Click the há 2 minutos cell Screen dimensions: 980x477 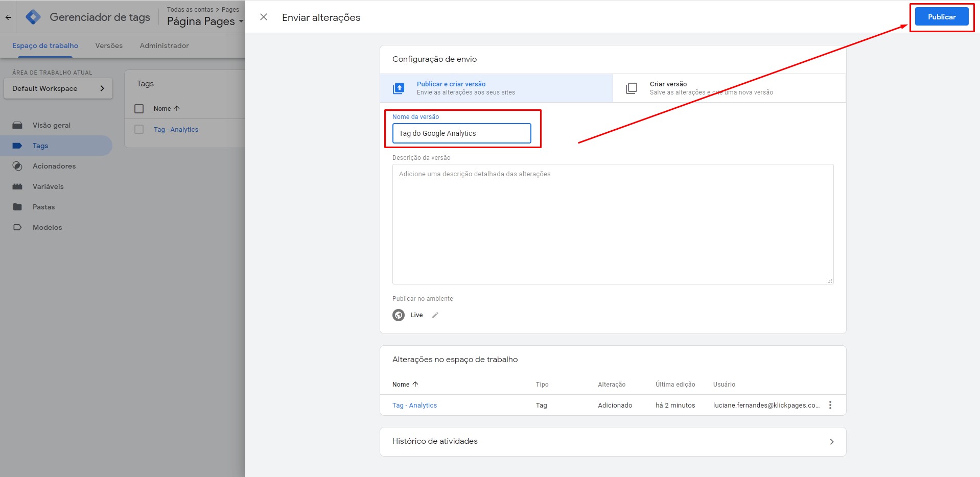675,406
